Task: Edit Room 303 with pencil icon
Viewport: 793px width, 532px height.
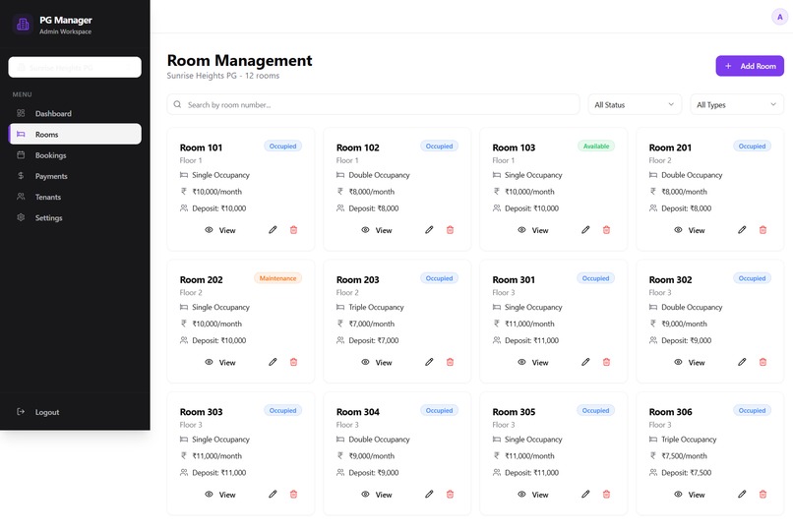Action: point(273,494)
